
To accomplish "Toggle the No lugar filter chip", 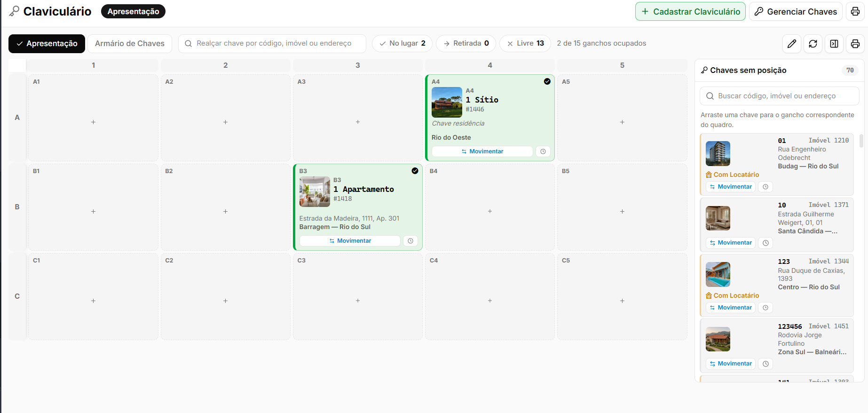I will [x=402, y=43].
